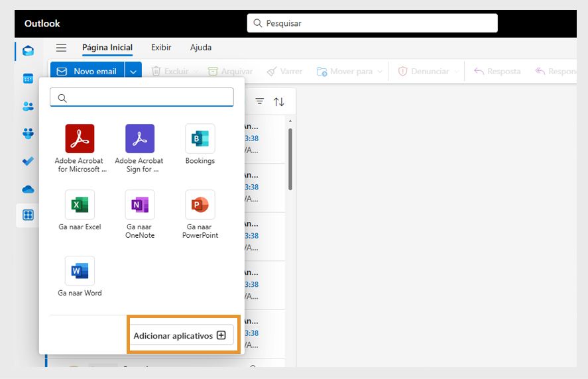Image resolution: width=588 pixels, height=379 pixels.
Task: Click the Varrer sweep button
Action: (x=284, y=71)
